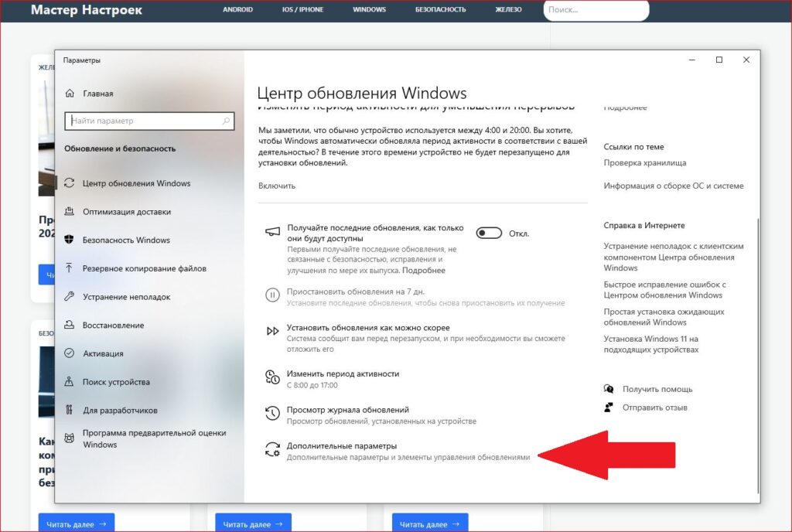792x532 pixels.
Task: Toggle the Получайте последние обновления switch
Action: point(489,233)
